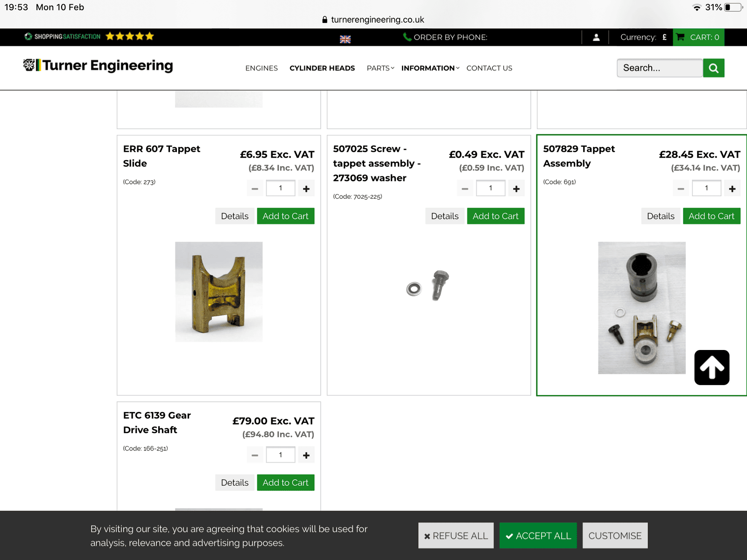Viewport: 747px width, 560px height.
Task: Click the £0.49 Exc. VAT price
Action: (x=486, y=154)
